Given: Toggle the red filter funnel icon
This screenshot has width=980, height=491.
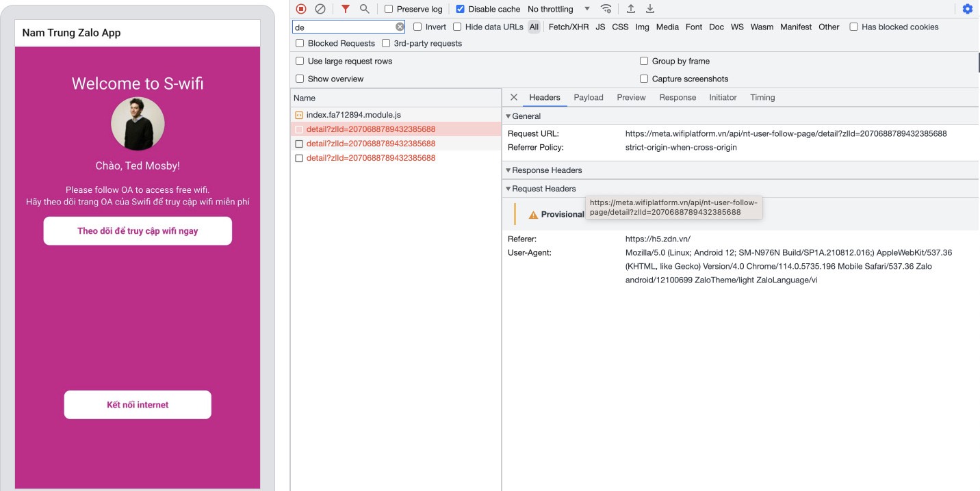Looking at the screenshot, I should coord(346,9).
